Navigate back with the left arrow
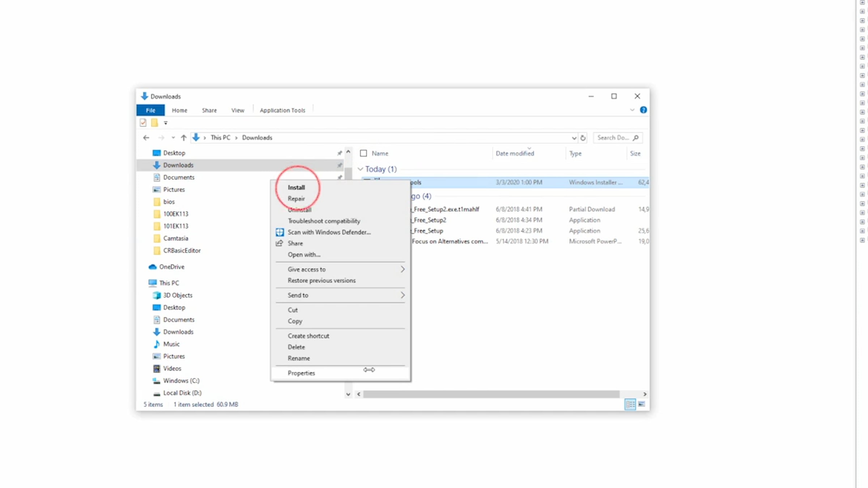Viewport: 868px width, 488px height. click(x=146, y=138)
